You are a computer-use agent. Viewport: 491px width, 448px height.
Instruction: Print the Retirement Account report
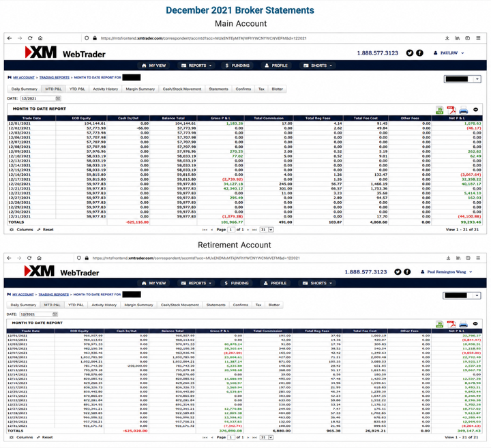pyautogui.click(x=464, y=324)
